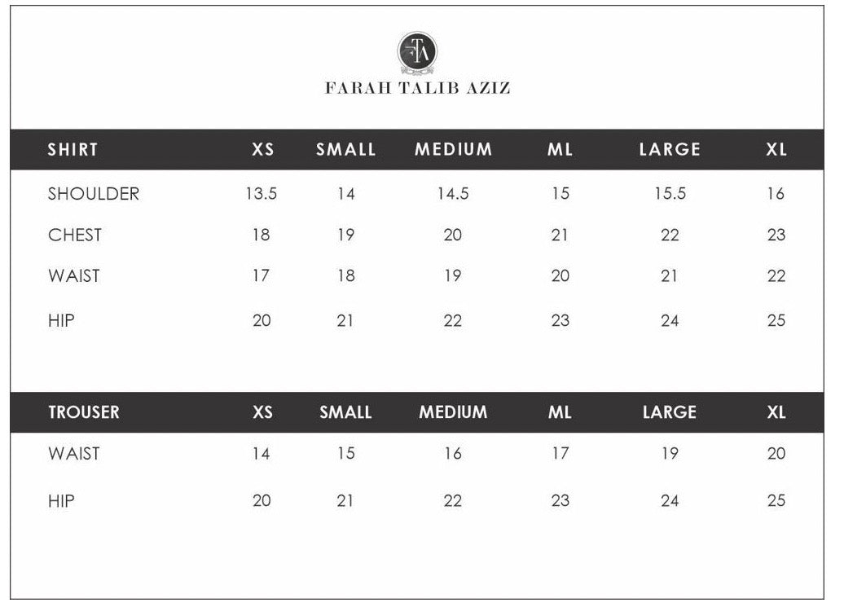Image resolution: width=844 pixels, height=616 pixels.
Task: Click the FTA circular logo icon
Action: 417,51
